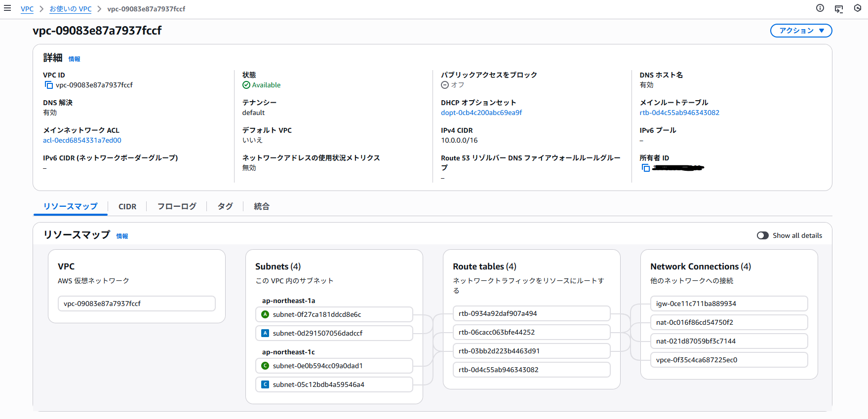Click the Network Connections (4) heading
This screenshot has width=868, height=419.
701,267
